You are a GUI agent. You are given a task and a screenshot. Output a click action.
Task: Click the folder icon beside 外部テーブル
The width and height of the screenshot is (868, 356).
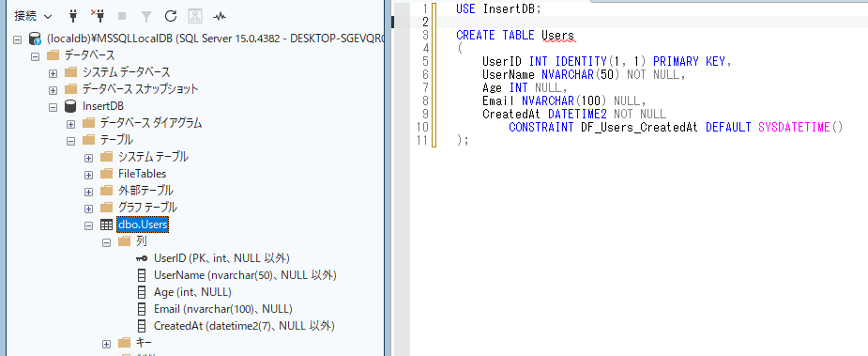(107, 191)
